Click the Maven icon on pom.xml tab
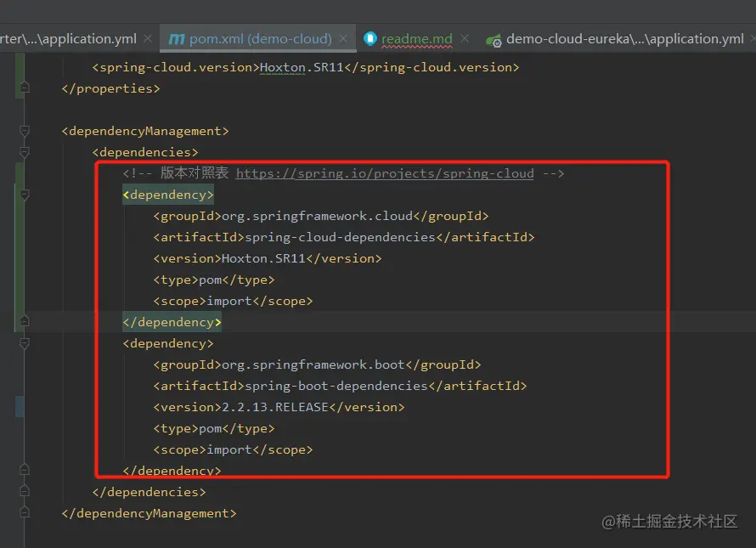Image resolution: width=756 pixels, height=548 pixels. [177, 39]
